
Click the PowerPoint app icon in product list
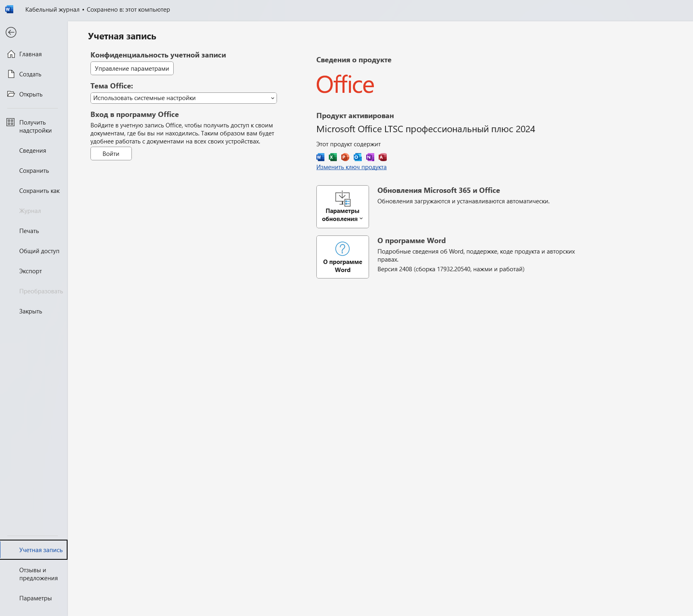pyautogui.click(x=345, y=157)
